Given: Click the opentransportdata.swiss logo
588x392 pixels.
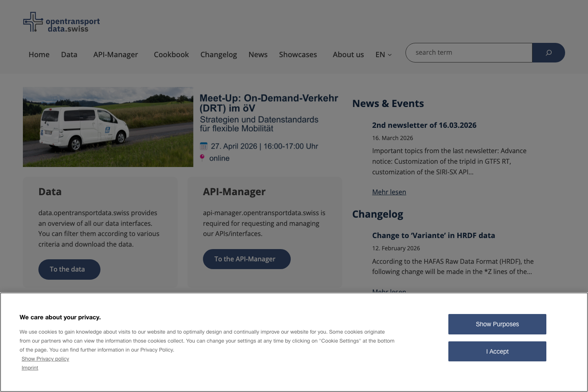Looking at the screenshot, I should pyautogui.click(x=61, y=22).
